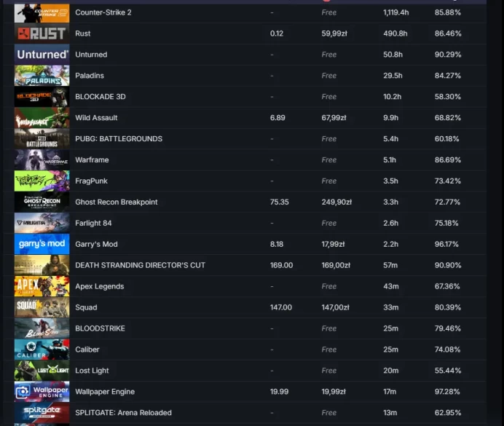Click the 169,00zł price cell

point(336,265)
